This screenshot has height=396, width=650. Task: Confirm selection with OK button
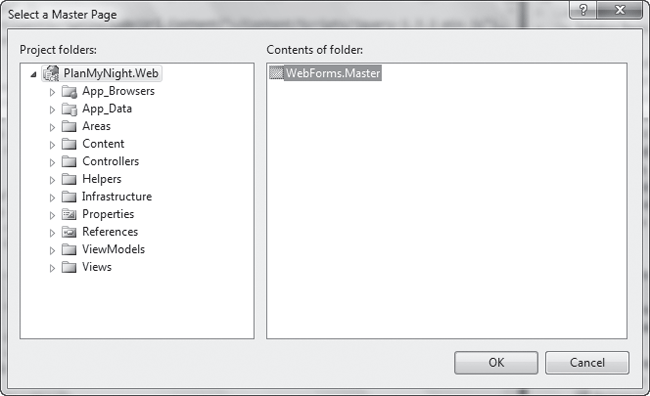click(496, 363)
